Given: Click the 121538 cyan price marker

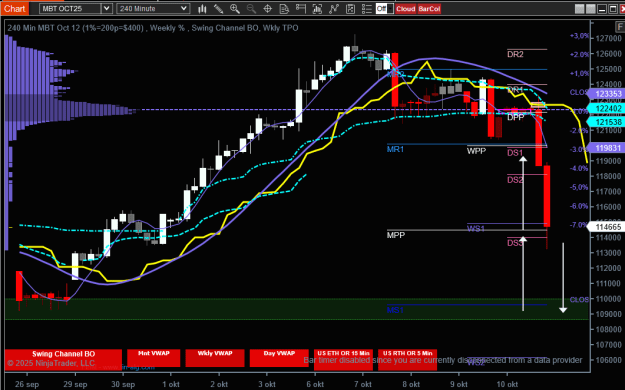Looking at the screenshot, I should point(608,122).
